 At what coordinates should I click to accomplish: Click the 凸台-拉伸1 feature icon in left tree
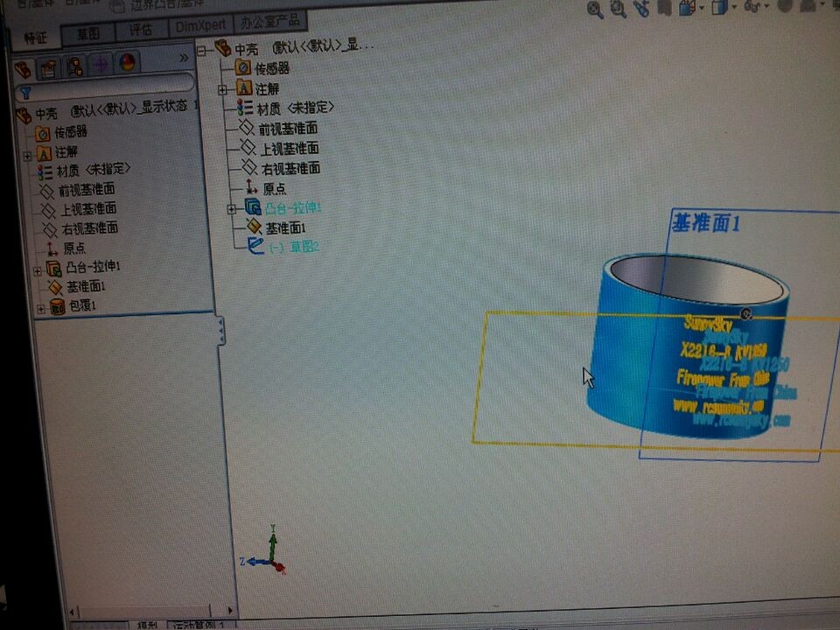53,269
